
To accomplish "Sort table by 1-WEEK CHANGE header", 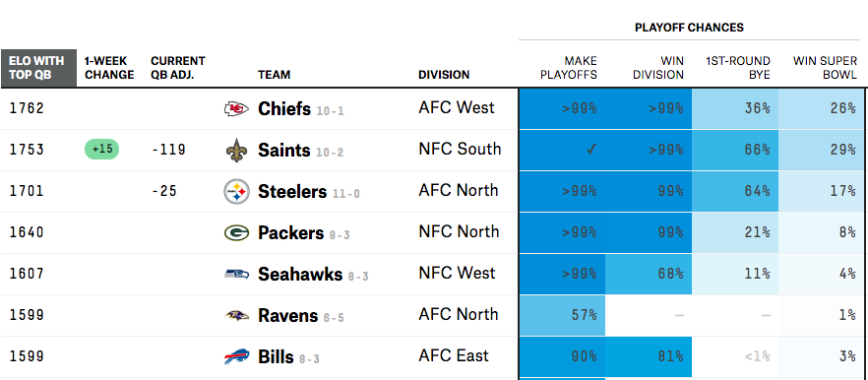I will 109,68.
